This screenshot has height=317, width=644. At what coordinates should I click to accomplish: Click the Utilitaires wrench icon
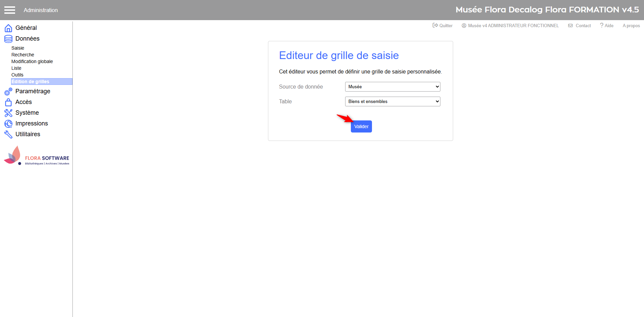point(8,135)
